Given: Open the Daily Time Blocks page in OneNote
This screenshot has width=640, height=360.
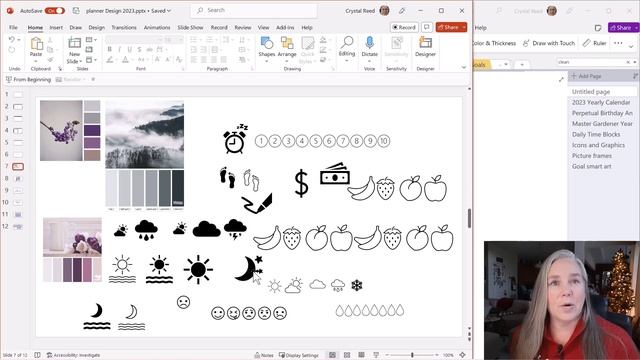Looking at the screenshot, I should [x=596, y=134].
